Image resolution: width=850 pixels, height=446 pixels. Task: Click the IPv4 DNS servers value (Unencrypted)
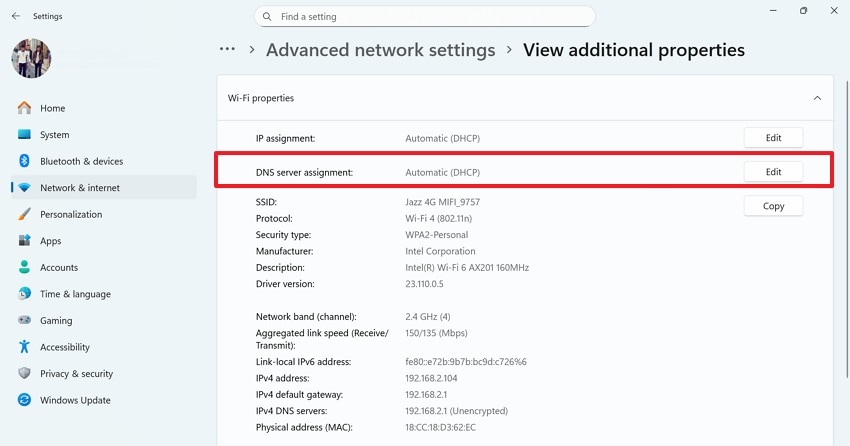click(x=456, y=411)
